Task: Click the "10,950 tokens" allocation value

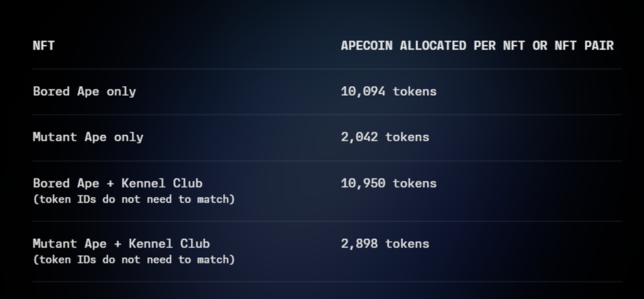Action: click(x=388, y=183)
